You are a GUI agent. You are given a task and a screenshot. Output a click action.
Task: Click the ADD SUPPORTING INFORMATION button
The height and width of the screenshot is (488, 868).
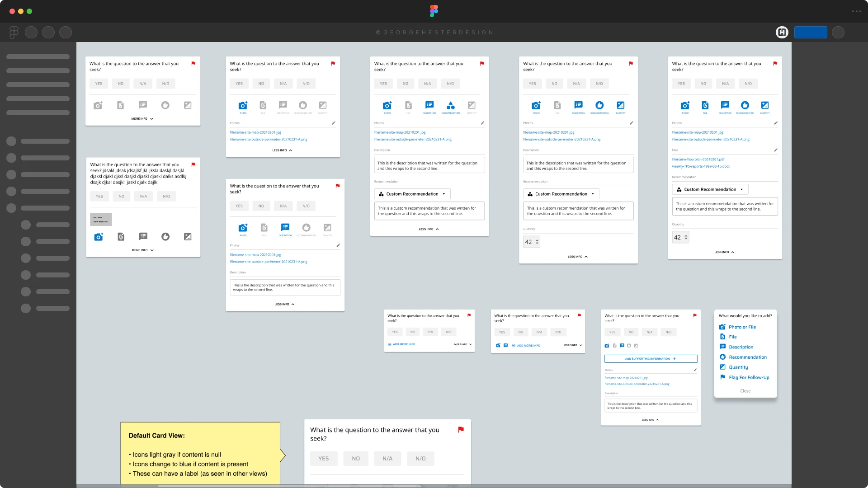click(651, 359)
